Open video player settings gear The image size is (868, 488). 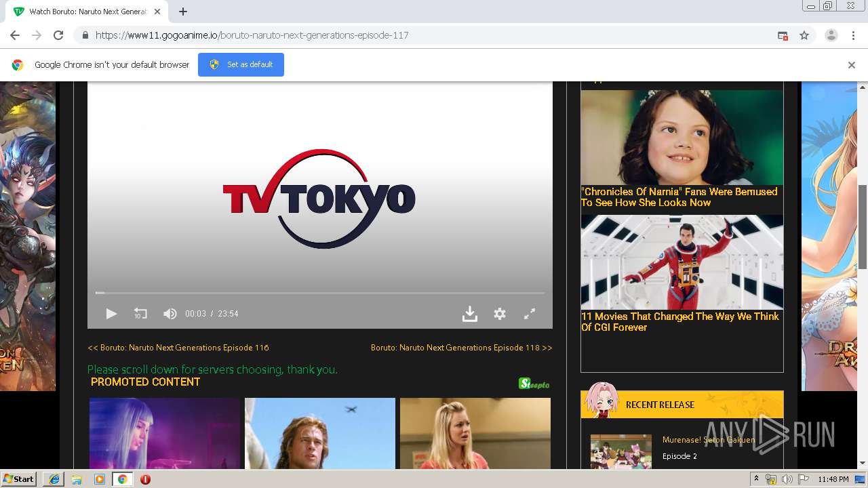[x=500, y=314]
